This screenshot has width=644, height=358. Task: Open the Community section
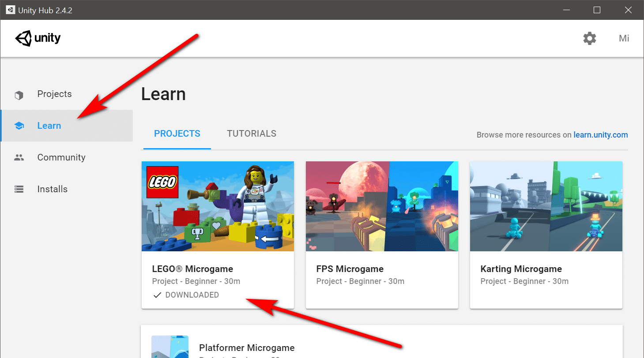pyautogui.click(x=66, y=157)
